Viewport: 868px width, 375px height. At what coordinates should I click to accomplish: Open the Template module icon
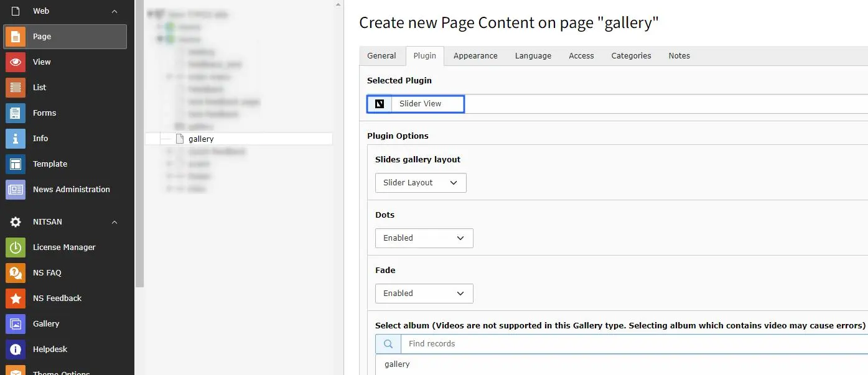(16, 164)
